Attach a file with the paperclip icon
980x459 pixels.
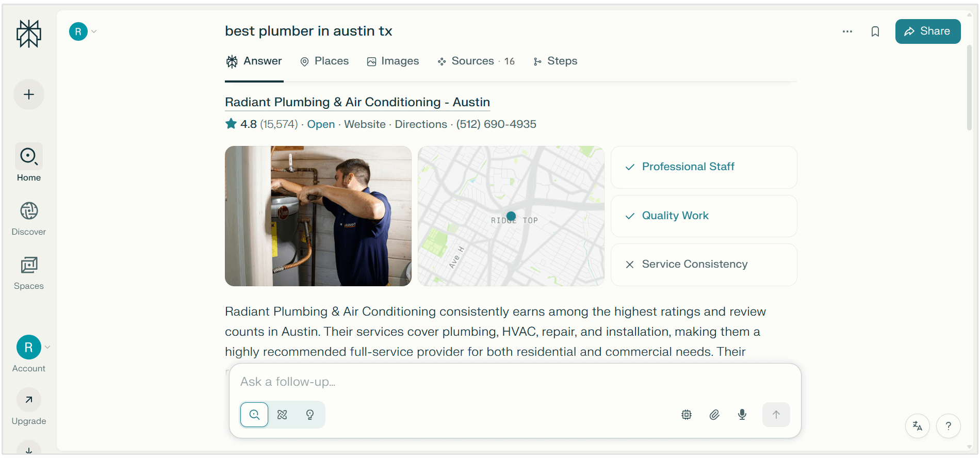tap(714, 415)
